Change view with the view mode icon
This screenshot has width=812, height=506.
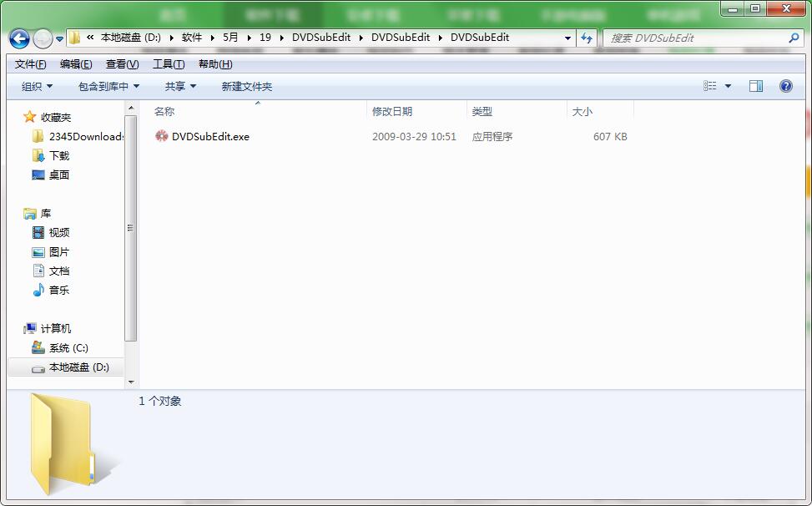[710, 86]
